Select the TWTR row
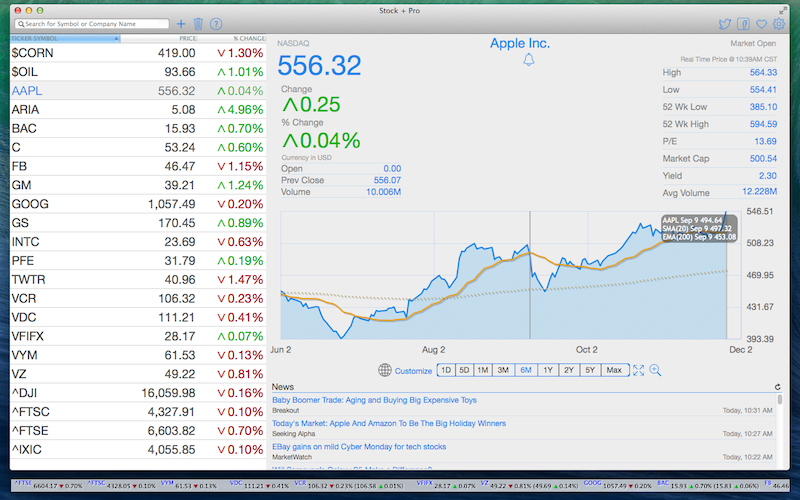The height and width of the screenshot is (500, 800). [138, 280]
